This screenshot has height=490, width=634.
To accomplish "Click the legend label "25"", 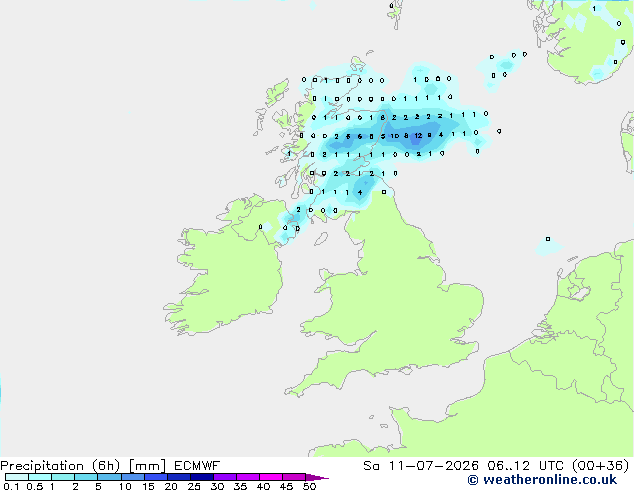I will pos(194,486).
